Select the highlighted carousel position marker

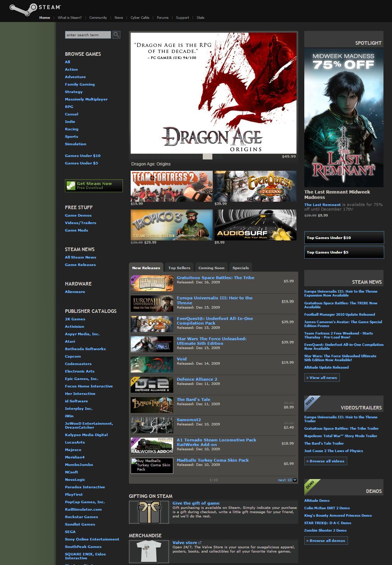pos(207,157)
